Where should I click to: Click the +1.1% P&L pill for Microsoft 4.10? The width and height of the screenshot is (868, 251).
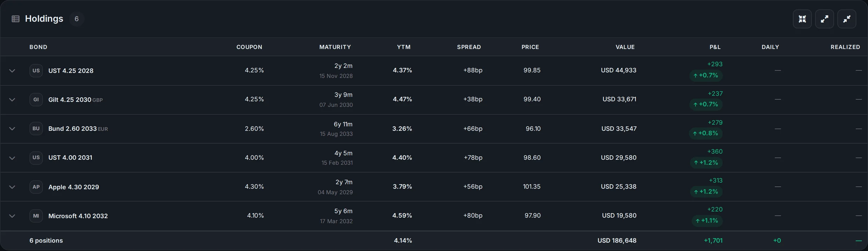[707, 221]
